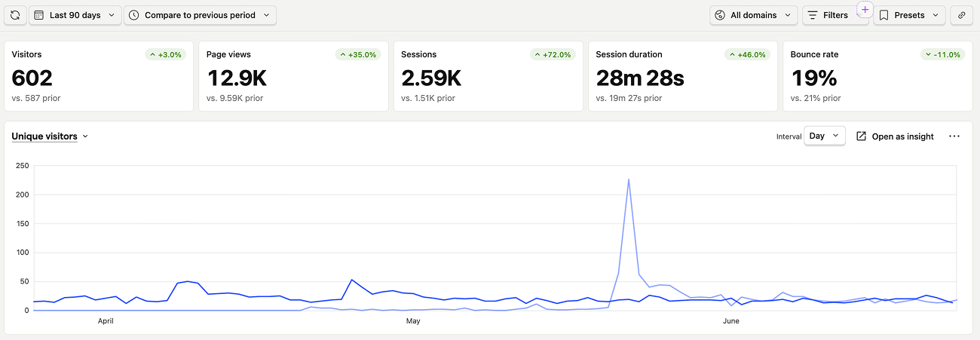Click the +35.0% page views badge
The image size is (980, 340).
tap(358, 54)
